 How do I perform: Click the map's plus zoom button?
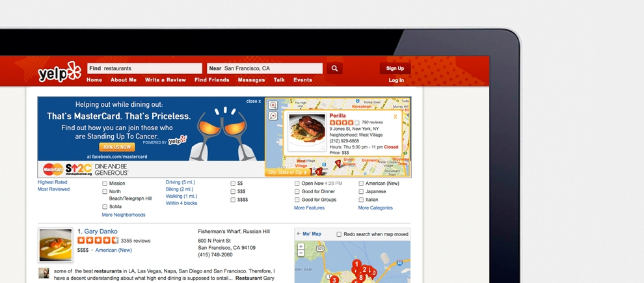301,247
